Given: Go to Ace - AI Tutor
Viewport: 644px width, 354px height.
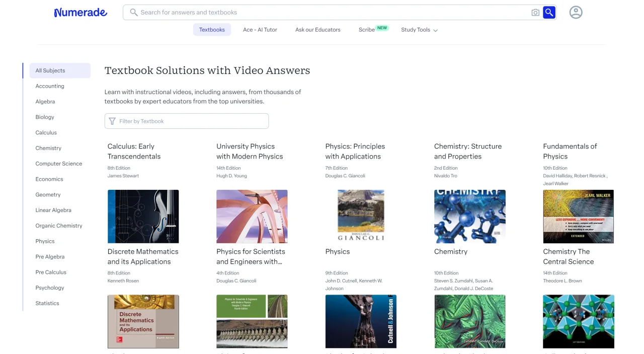Looking at the screenshot, I should point(260,30).
